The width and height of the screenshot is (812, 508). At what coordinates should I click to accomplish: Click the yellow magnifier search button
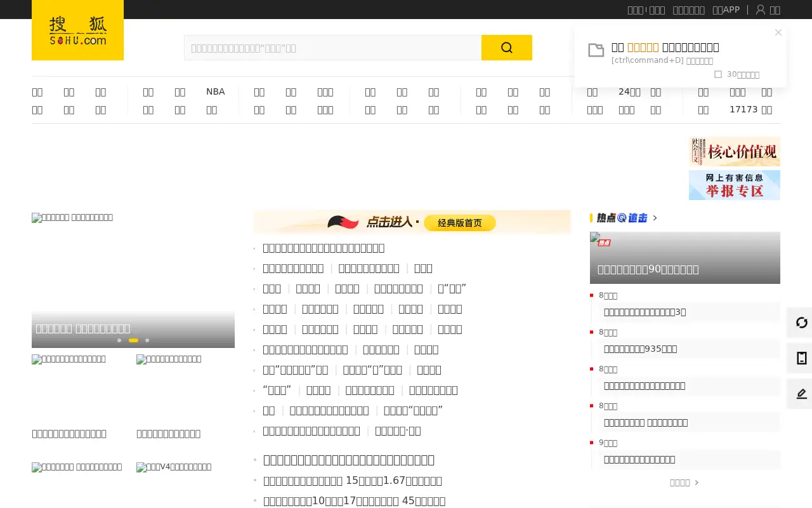tap(506, 48)
